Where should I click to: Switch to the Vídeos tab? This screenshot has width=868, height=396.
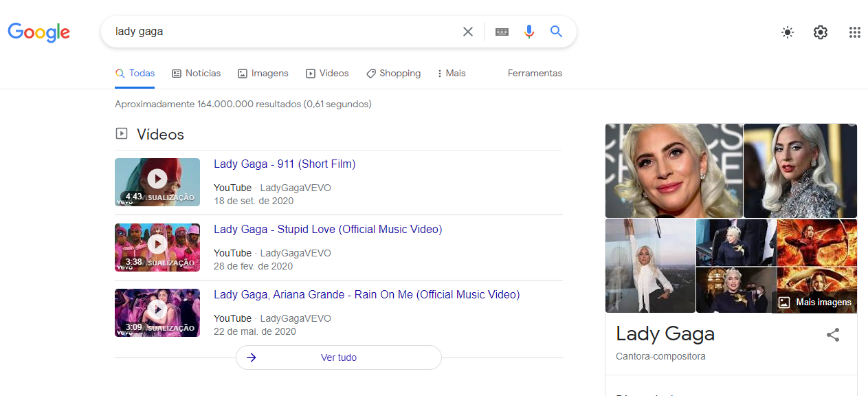(x=327, y=74)
